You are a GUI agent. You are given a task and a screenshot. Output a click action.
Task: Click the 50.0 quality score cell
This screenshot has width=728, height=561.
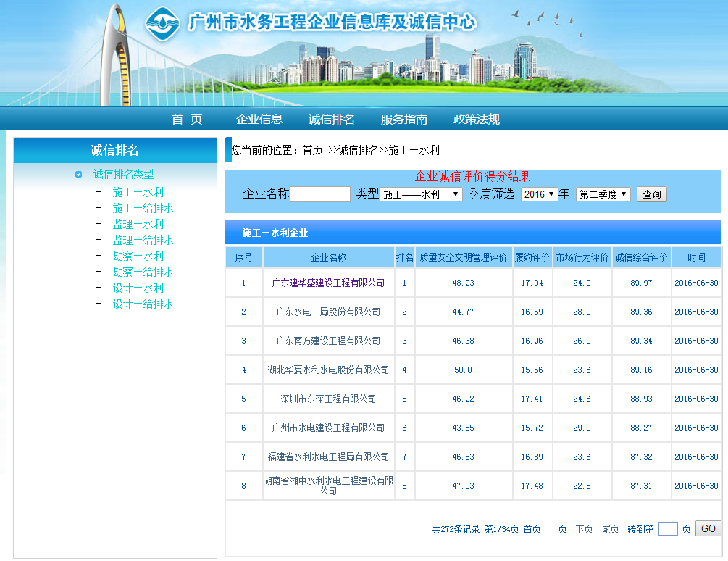pyautogui.click(x=464, y=370)
